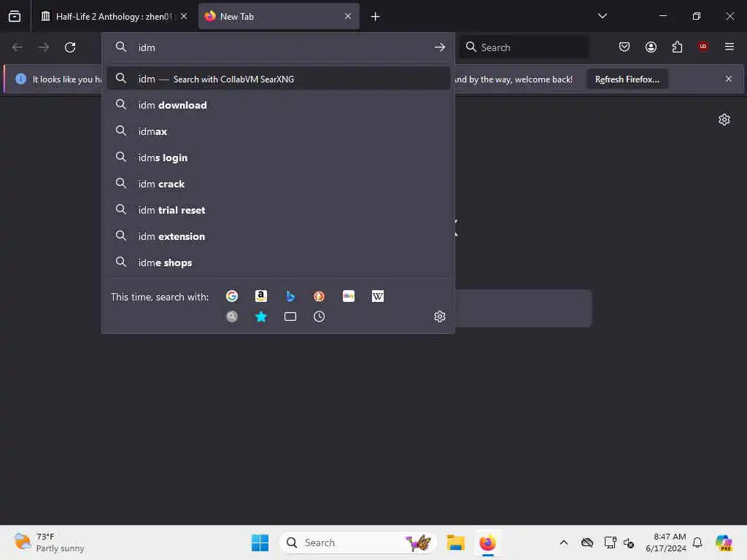Click the Firefox taskbar icon
Screen dimensions: 747x560
click(x=487, y=542)
